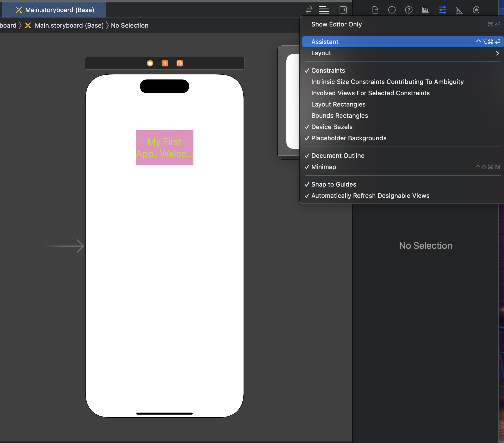Click the First Responder icon
Screen dimensions: 504x443
(165, 63)
